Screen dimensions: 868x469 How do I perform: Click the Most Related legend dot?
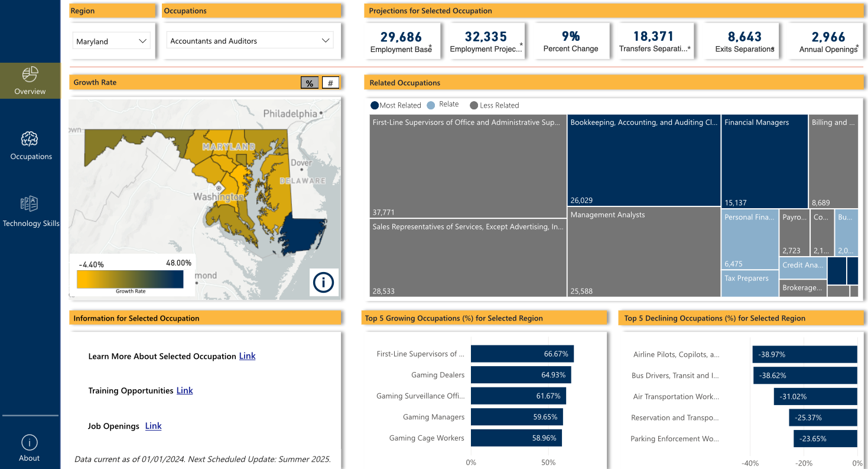(x=375, y=105)
